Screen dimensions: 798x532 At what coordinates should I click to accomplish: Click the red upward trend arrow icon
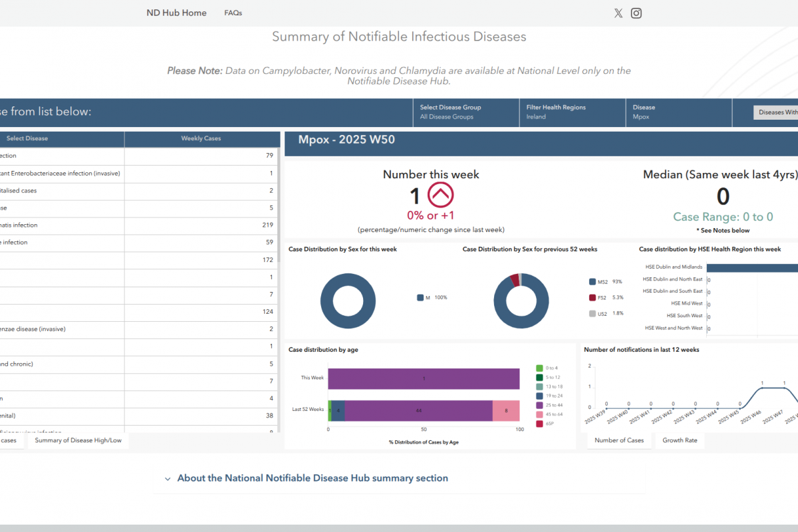pyautogui.click(x=440, y=196)
